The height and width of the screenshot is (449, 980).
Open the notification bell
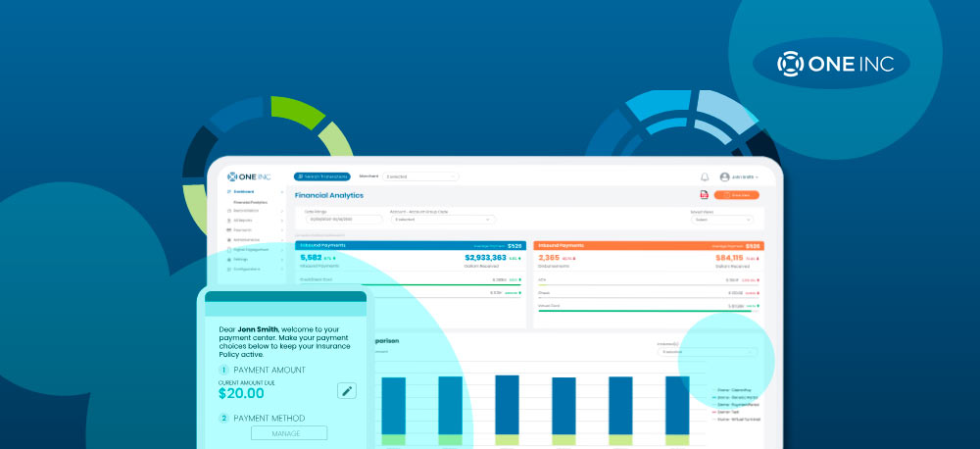pyautogui.click(x=705, y=177)
